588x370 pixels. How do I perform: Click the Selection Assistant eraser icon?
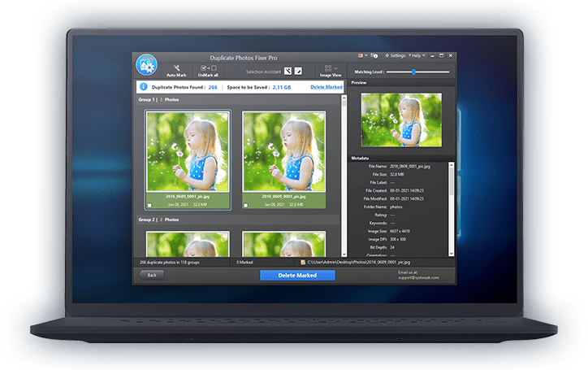[x=298, y=72]
